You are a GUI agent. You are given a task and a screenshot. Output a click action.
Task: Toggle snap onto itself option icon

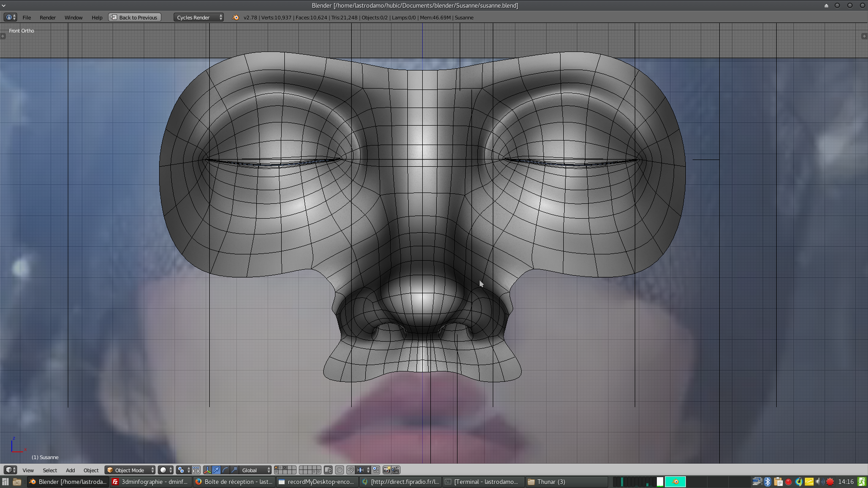tap(375, 470)
